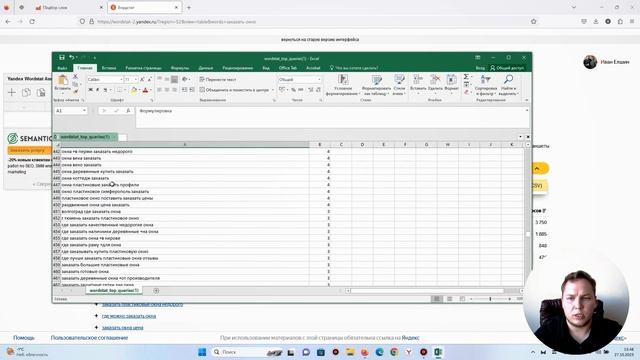Image resolution: width=640 pixels, height=360 pixels.
Task: Copy the selection in Excel's clipboard group
Action: (x=75, y=84)
